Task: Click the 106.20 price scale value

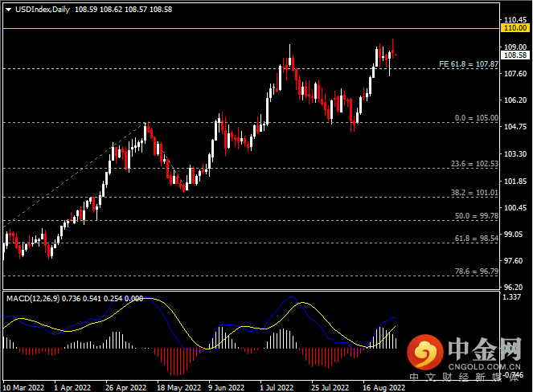Action: (x=515, y=100)
